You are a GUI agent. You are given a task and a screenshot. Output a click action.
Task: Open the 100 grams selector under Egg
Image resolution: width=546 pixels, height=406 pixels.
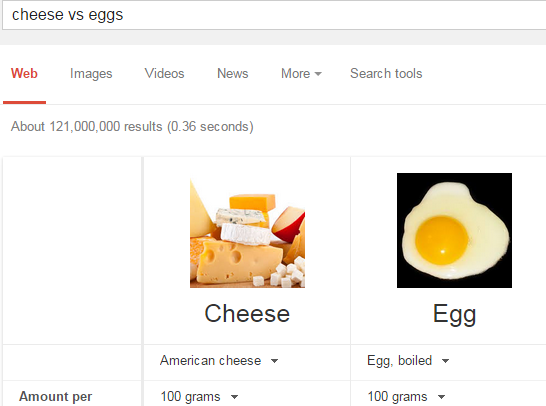tap(406, 397)
